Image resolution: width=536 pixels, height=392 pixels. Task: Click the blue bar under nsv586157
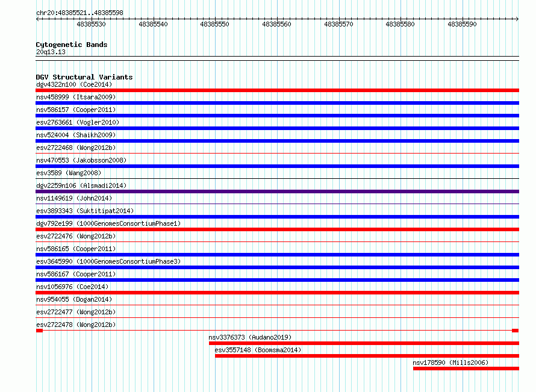(277, 116)
